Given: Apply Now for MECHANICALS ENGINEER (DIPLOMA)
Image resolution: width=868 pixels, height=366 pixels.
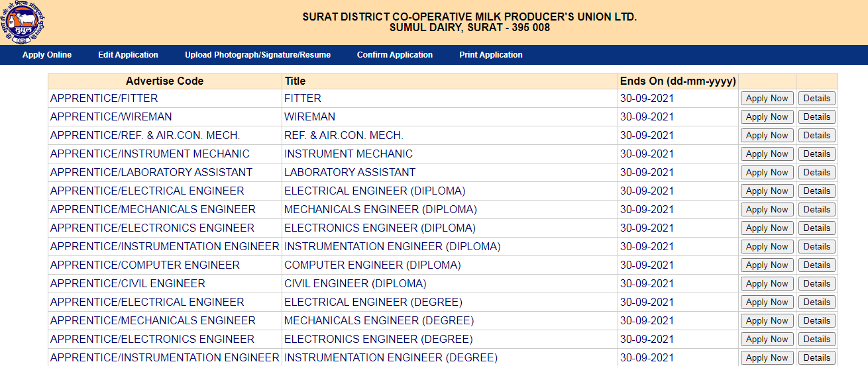Looking at the screenshot, I should 767,210.
